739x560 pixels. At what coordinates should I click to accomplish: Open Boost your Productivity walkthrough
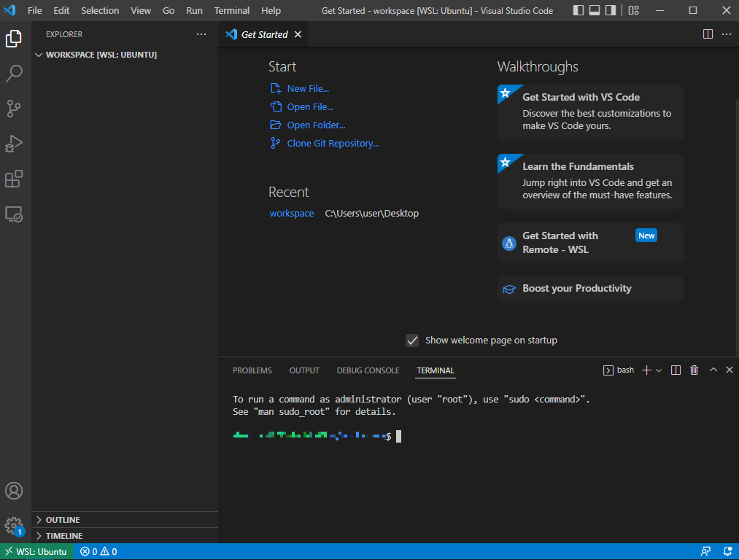click(x=590, y=288)
